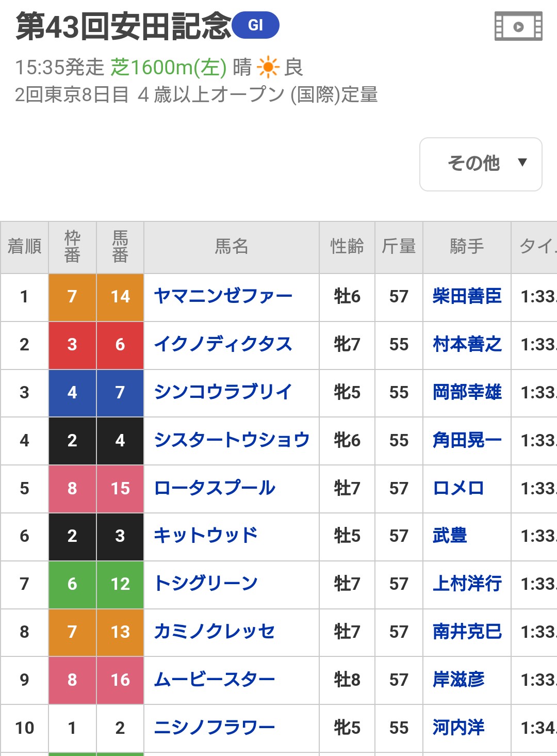The image size is (557, 756).
Task: Open jockey 岡部幸雄 profile
Action: point(467,392)
